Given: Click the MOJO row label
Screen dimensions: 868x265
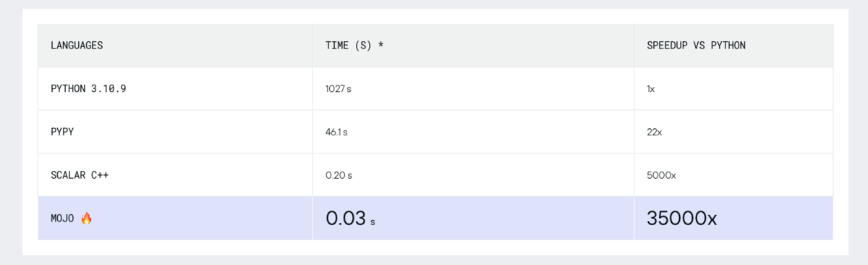Looking at the screenshot, I should coord(62,219).
